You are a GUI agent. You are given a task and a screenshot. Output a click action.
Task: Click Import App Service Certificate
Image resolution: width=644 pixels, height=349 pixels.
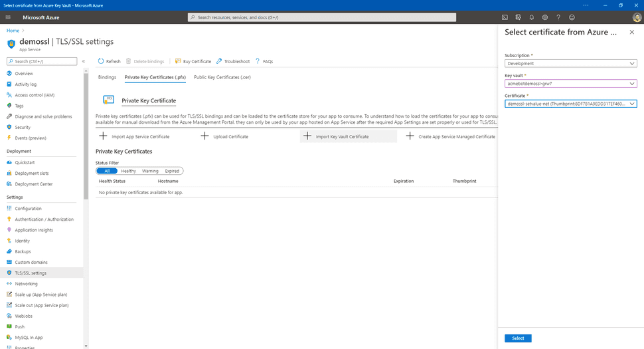point(135,136)
